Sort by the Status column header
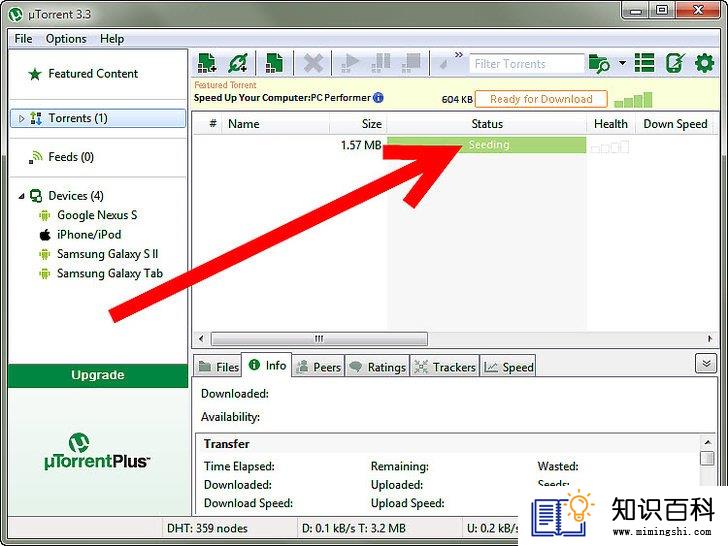 (487, 124)
